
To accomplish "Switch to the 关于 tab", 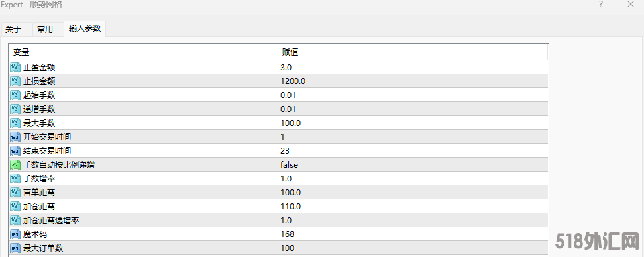I will pyautogui.click(x=13, y=30).
